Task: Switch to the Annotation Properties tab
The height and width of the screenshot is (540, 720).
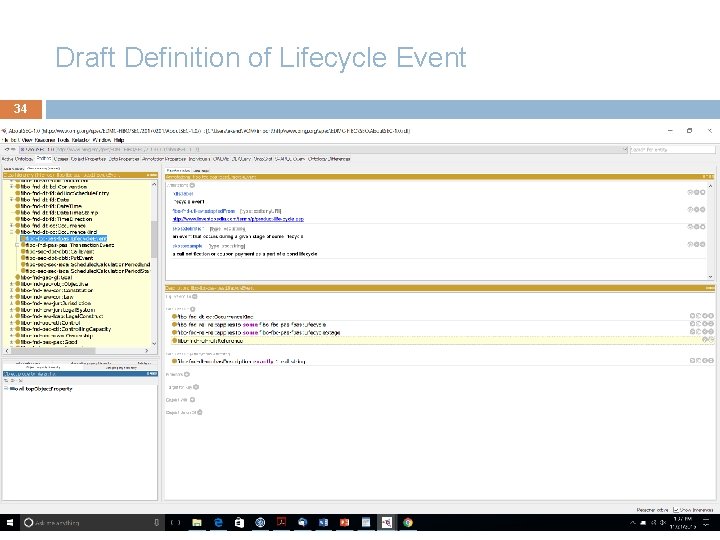Action: pos(164,159)
